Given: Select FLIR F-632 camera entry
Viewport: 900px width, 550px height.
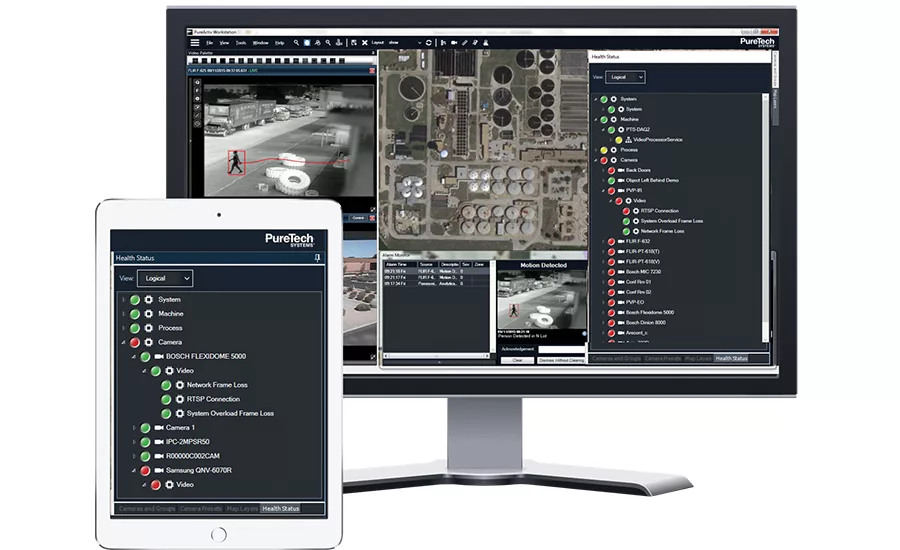Looking at the screenshot, I should pyautogui.click(x=638, y=241).
